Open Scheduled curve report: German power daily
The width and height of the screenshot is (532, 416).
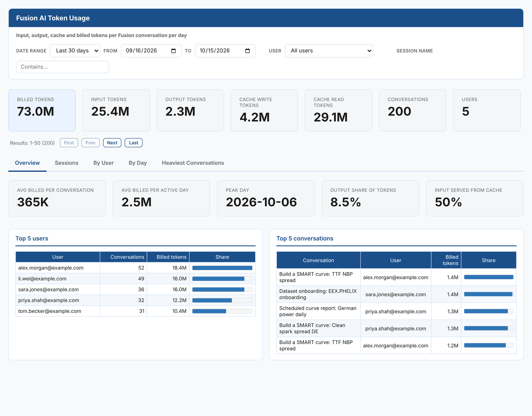point(318,311)
